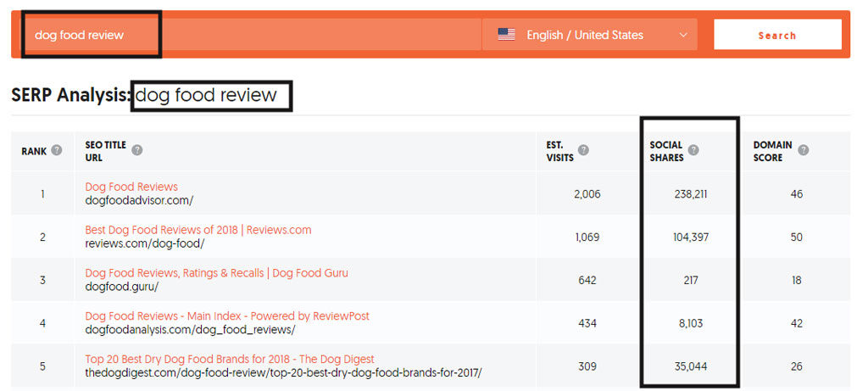Image resolution: width=868 pixels, height=391 pixels.
Task: Click the dogfoodadvisor.com/ URL text
Action: [x=139, y=201]
